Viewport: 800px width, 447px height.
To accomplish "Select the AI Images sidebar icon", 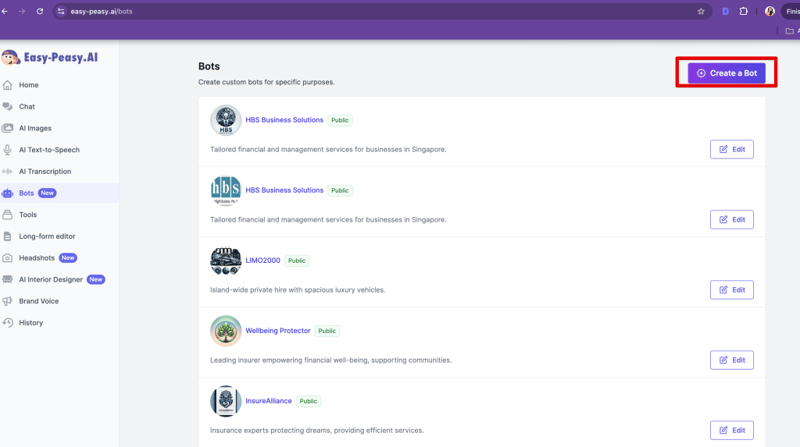I will click(x=8, y=128).
